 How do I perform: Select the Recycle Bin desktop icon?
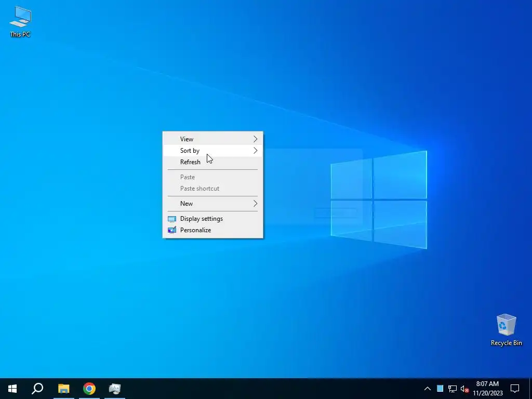pyautogui.click(x=506, y=330)
